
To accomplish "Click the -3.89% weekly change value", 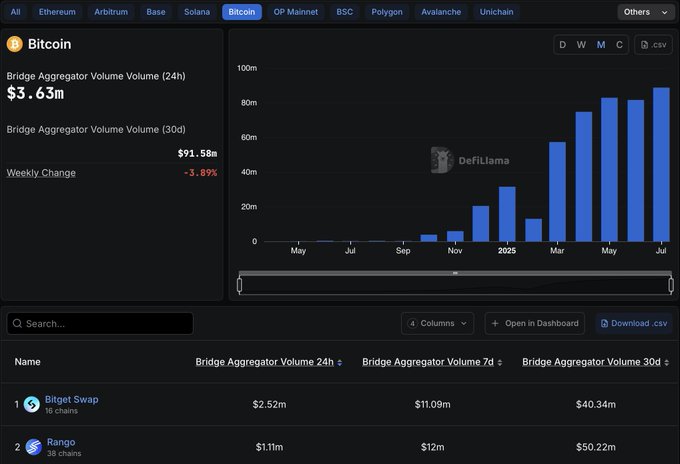I will pyautogui.click(x=200, y=173).
